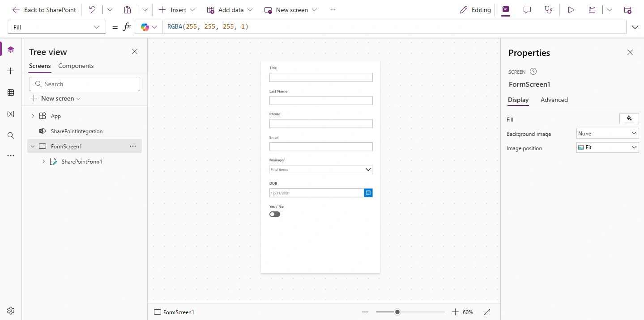
Task: Switch to the Advanced tab
Action: pyautogui.click(x=554, y=100)
